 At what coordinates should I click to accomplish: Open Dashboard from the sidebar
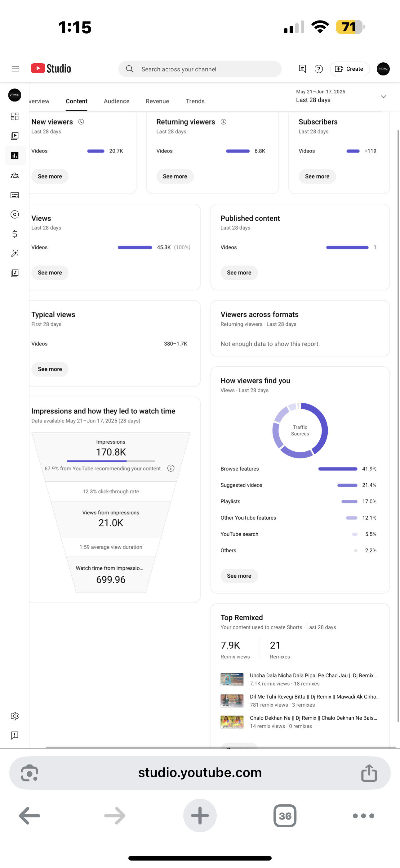click(x=15, y=117)
